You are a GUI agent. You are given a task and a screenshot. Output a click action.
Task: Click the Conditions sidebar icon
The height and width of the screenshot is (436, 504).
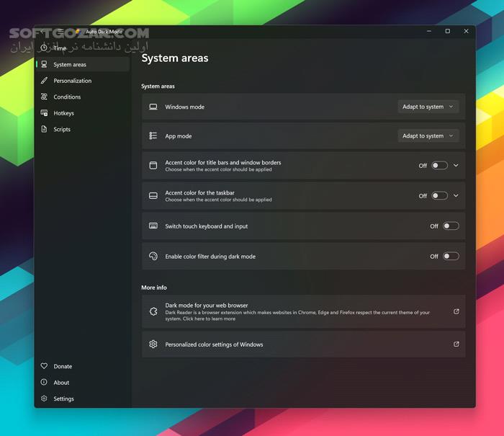44,97
